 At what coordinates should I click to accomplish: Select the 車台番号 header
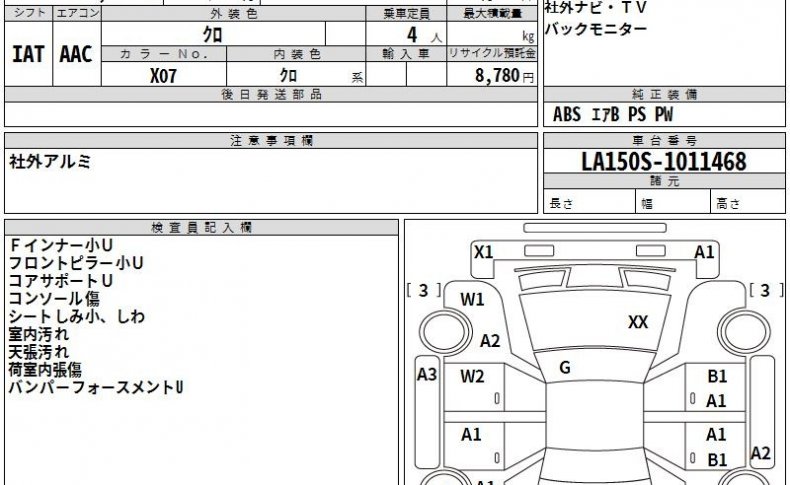click(664, 141)
